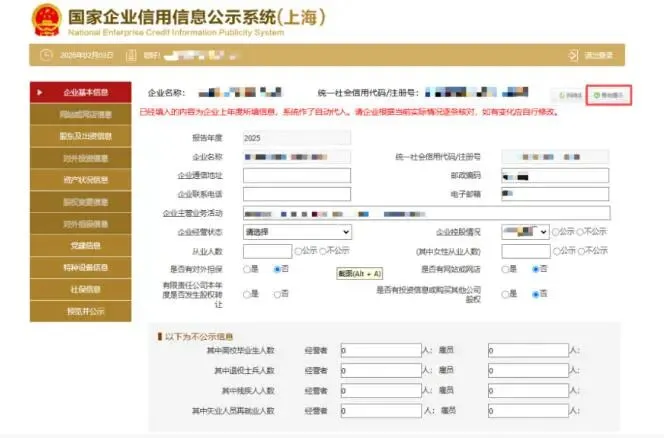This screenshot has width=664, height=438.
Task: Open the 特种设备信息 section
Action: 80,268
